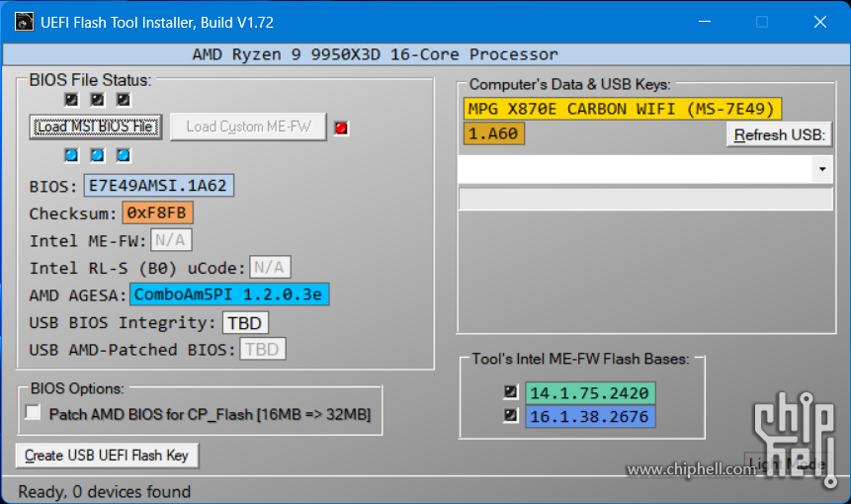Click the Load Custom ME-FW button

coord(248,126)
